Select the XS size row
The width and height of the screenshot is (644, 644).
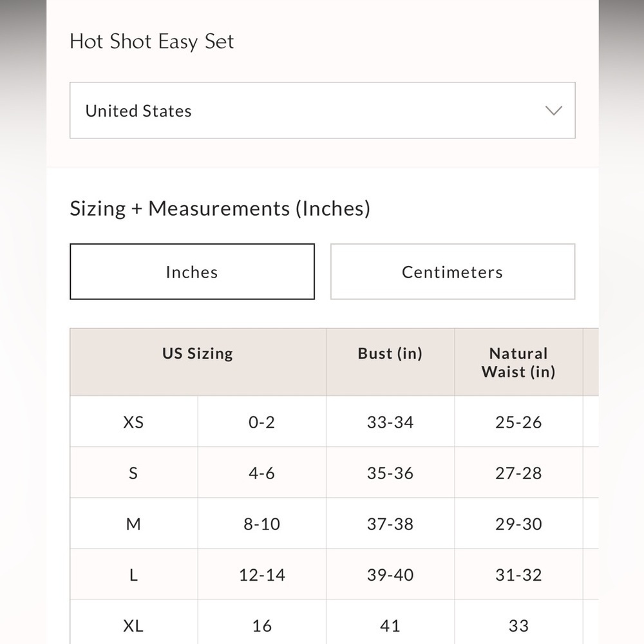click(133, 422)
